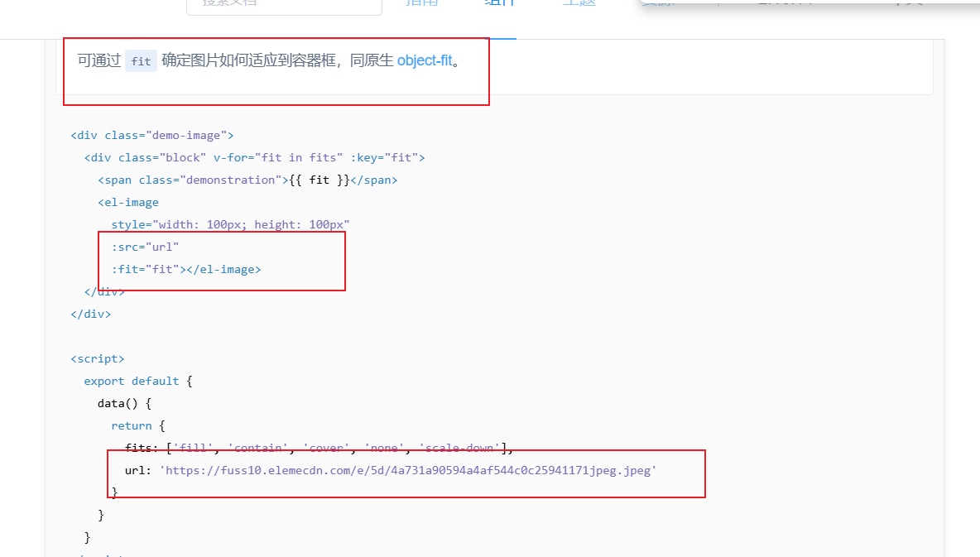Click the ':fit="fit"></el-image>' line
This screenshot has width=980, height=557.
[x=186, y=270]
